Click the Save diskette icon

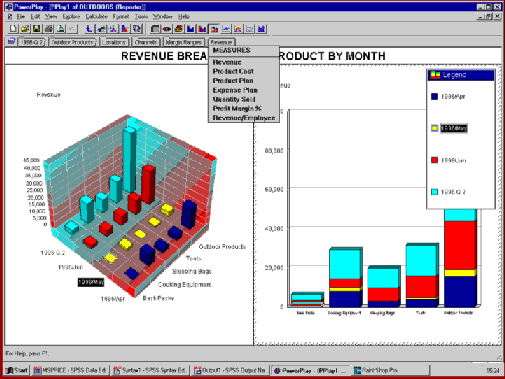37,29
